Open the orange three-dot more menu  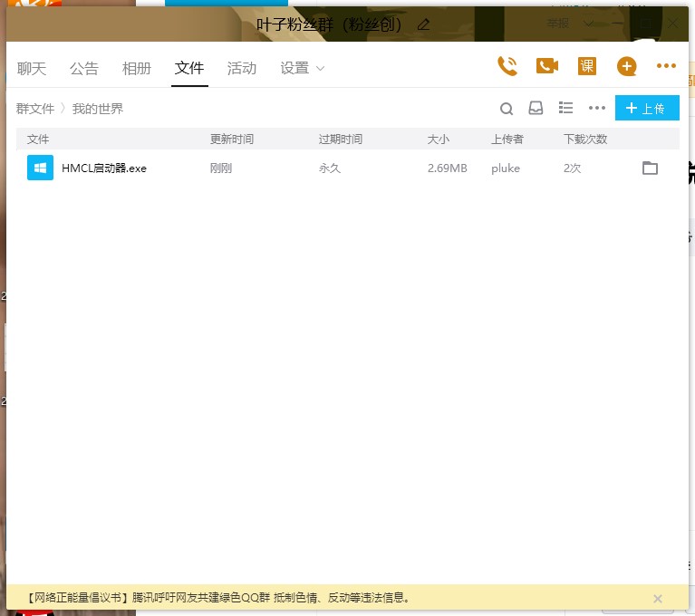(x=666, y=66)
